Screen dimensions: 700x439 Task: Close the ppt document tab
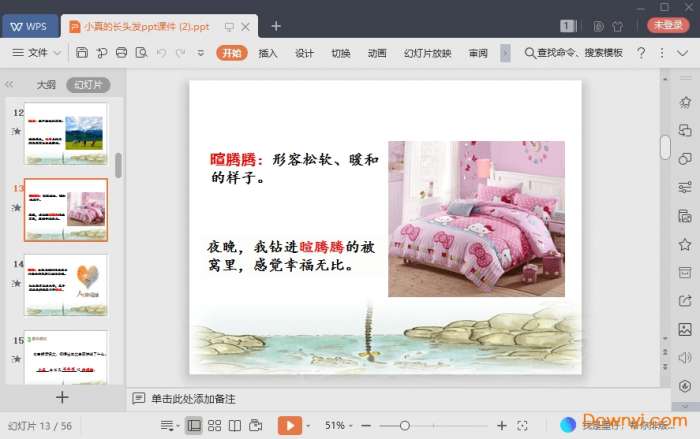click(246, 27)
